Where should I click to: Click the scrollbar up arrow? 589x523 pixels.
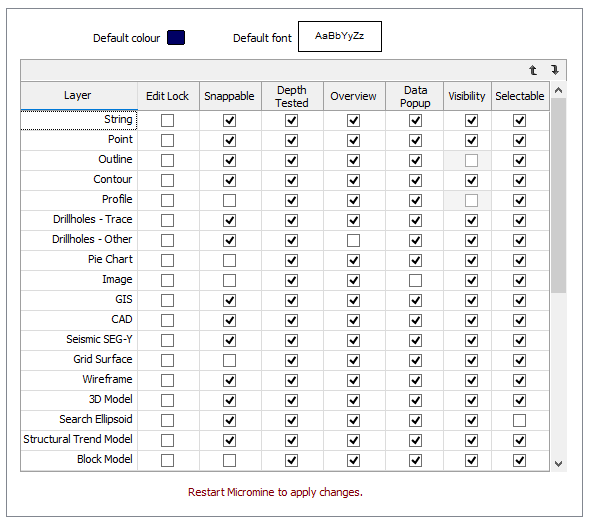(559, 90)
